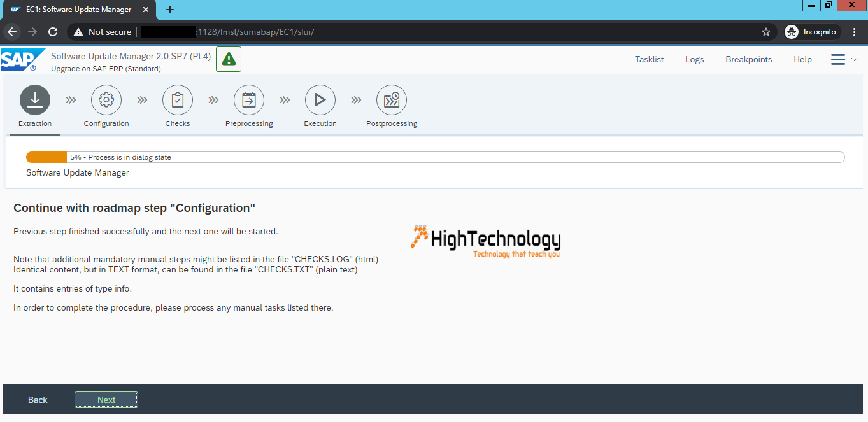Restore down the Chrome window

point(828,5)
